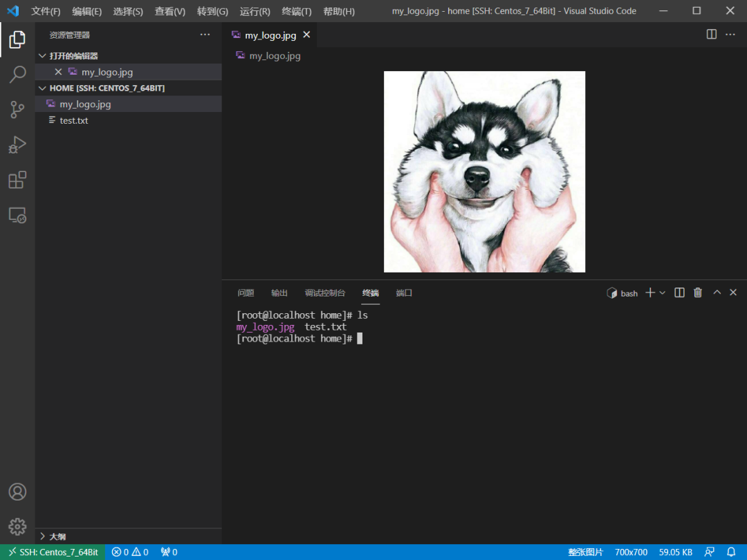The height and width of the screenshot is (560, 747).
Task: Open notifications bell in status bar
Action: click(731, 552)
